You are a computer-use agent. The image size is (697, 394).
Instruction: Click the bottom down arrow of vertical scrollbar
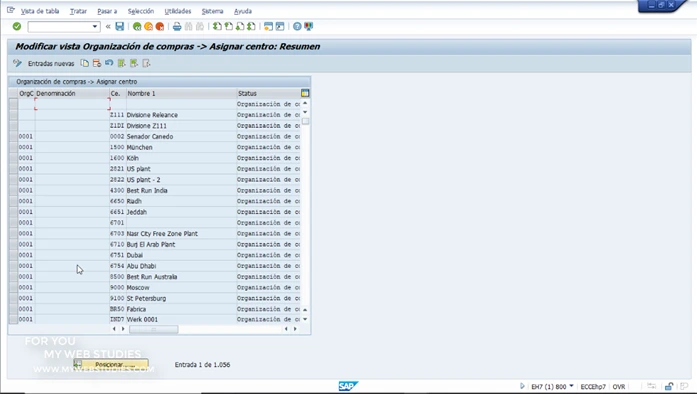(305, 319)
